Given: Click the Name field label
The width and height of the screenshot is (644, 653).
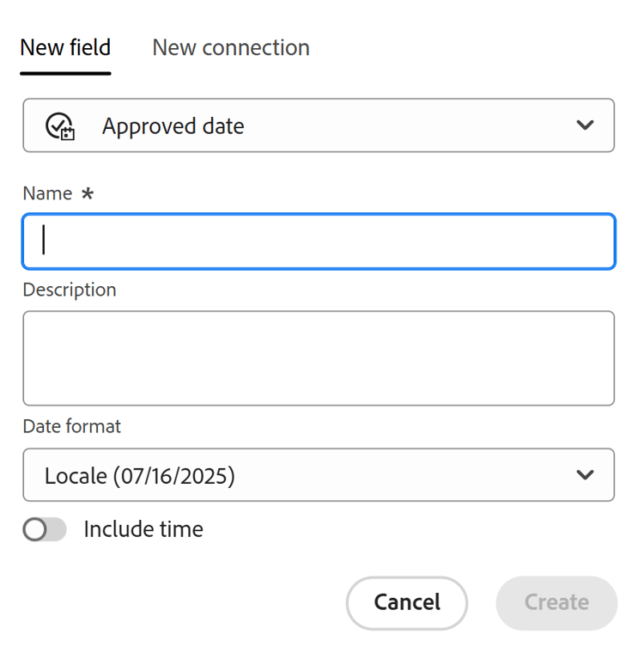Looking at the screenshot, I should (x=47, y=194).
